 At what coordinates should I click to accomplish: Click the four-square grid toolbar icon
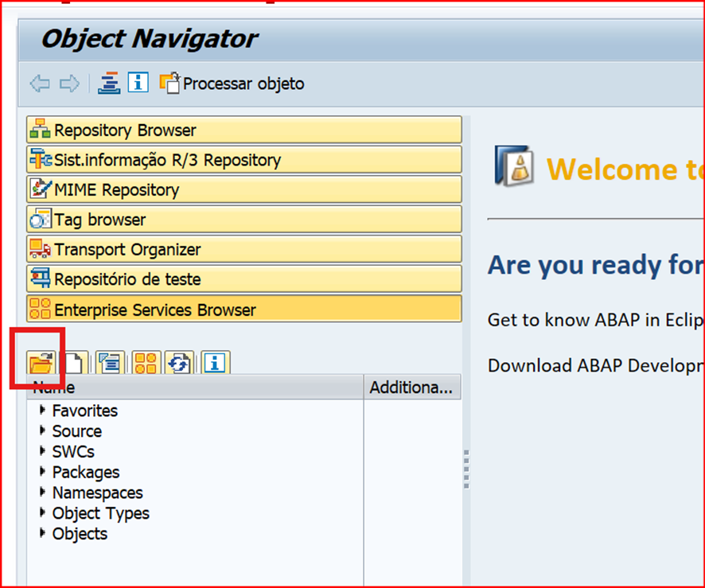[145, 363]
